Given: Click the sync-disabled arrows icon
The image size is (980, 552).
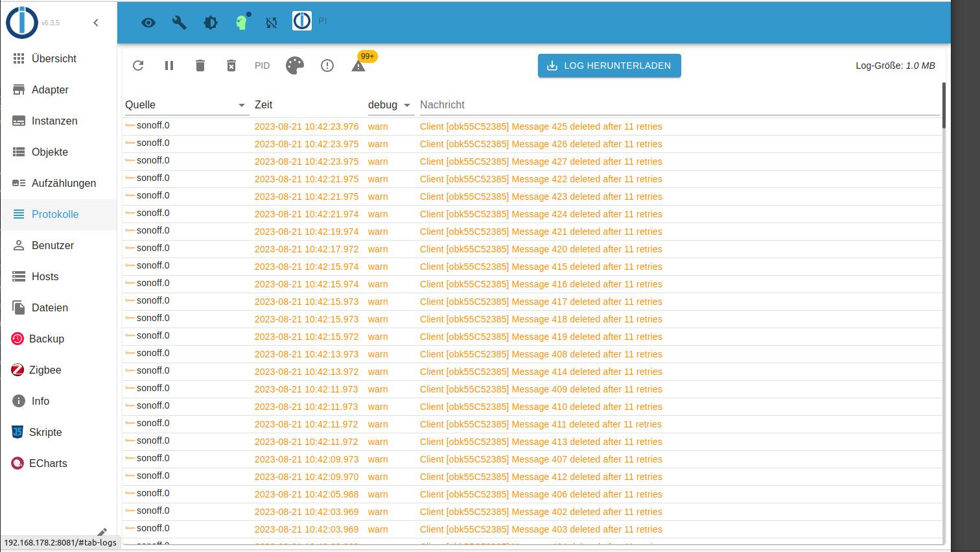Looking at the screenshot, I should [x=272, y=23].
